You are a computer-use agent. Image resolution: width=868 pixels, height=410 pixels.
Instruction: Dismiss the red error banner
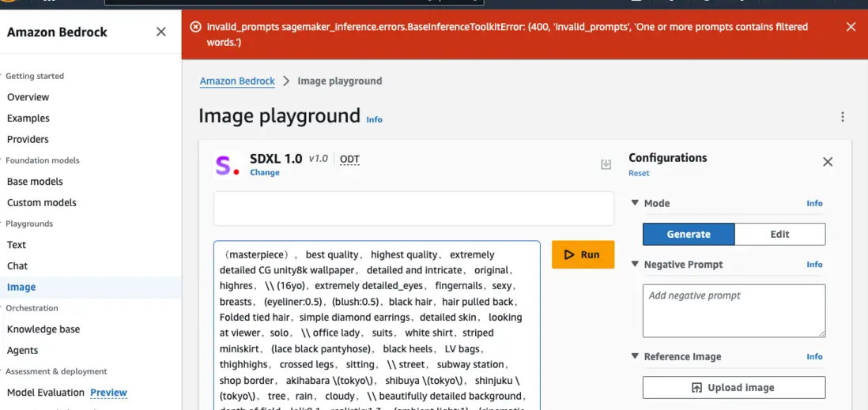[x=851, y=27]
